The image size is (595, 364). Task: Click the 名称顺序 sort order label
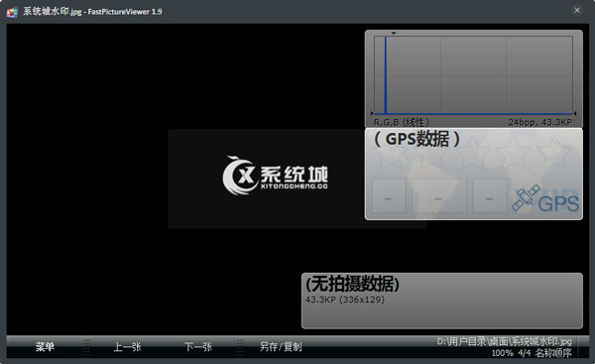click(553, 353)
